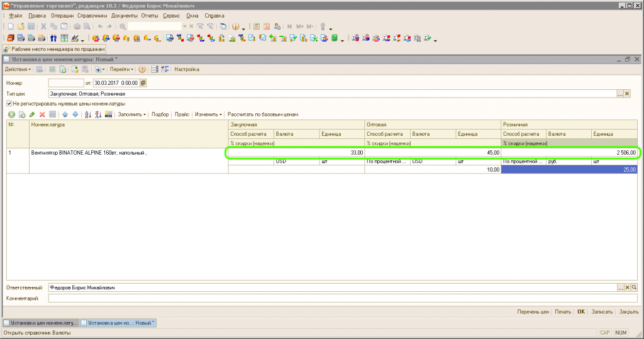Screen dimensions: 644x339
Task: Expand the Перейти dropdown
Action: tap(121, 69)
